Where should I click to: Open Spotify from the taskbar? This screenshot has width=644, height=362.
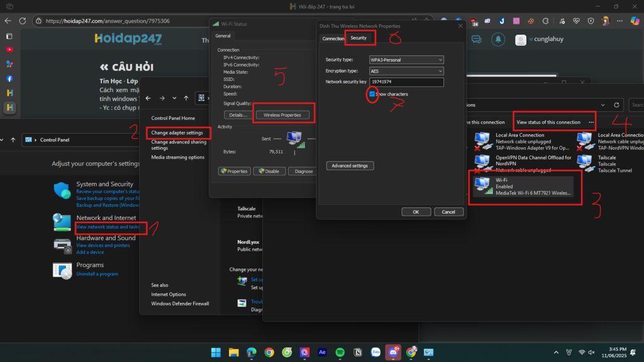click(x=340, y=352)
